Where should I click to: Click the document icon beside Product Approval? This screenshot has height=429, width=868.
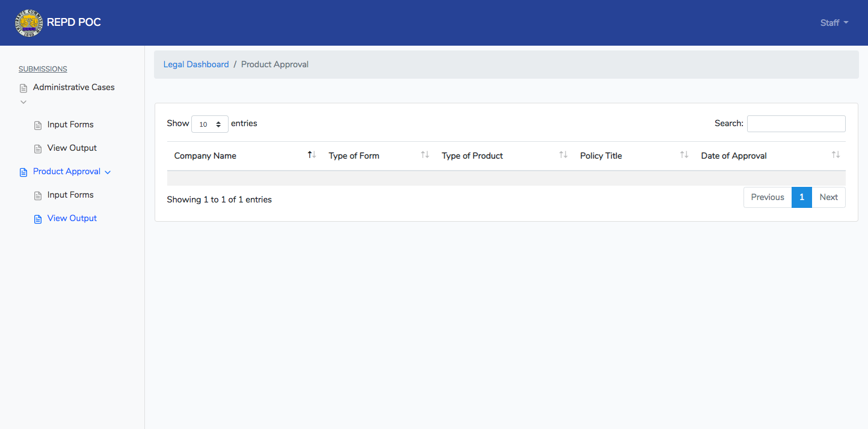(23, 172)
